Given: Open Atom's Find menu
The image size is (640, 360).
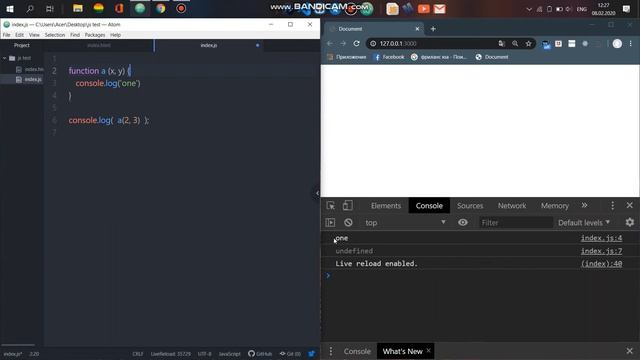Looking at the screenshot, I should coord(75,35).
